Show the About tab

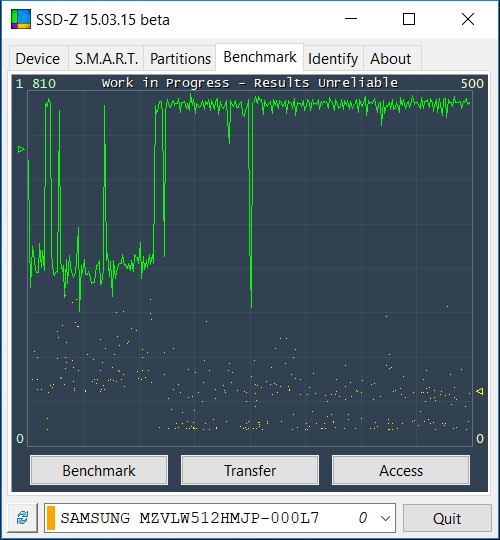(x=391, y=59)
